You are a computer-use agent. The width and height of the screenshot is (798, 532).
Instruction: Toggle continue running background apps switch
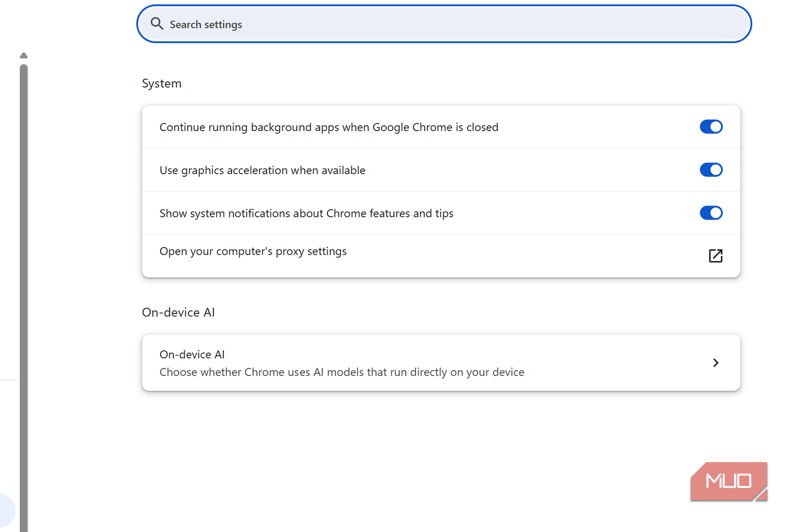tap(711, 127)
